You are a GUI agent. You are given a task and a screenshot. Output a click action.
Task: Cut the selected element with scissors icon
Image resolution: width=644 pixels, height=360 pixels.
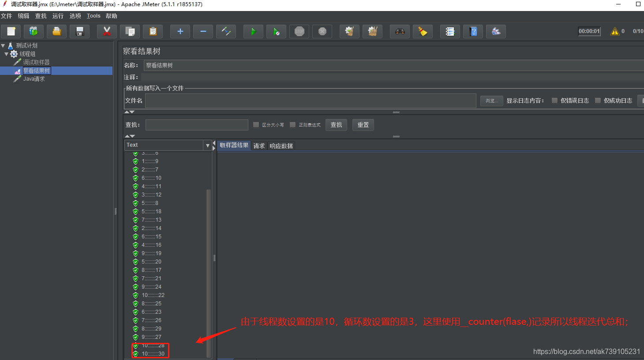[x=107, y=31]
